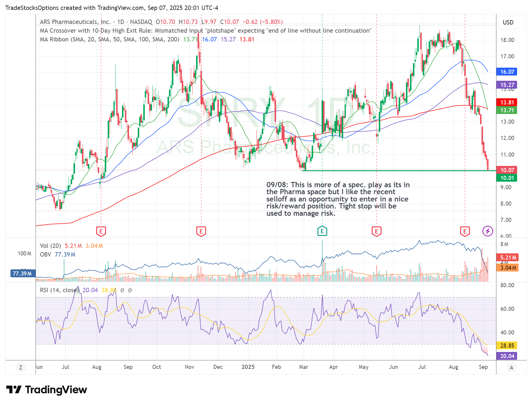Click the 3.04 M volume average label

click(507, 268)
